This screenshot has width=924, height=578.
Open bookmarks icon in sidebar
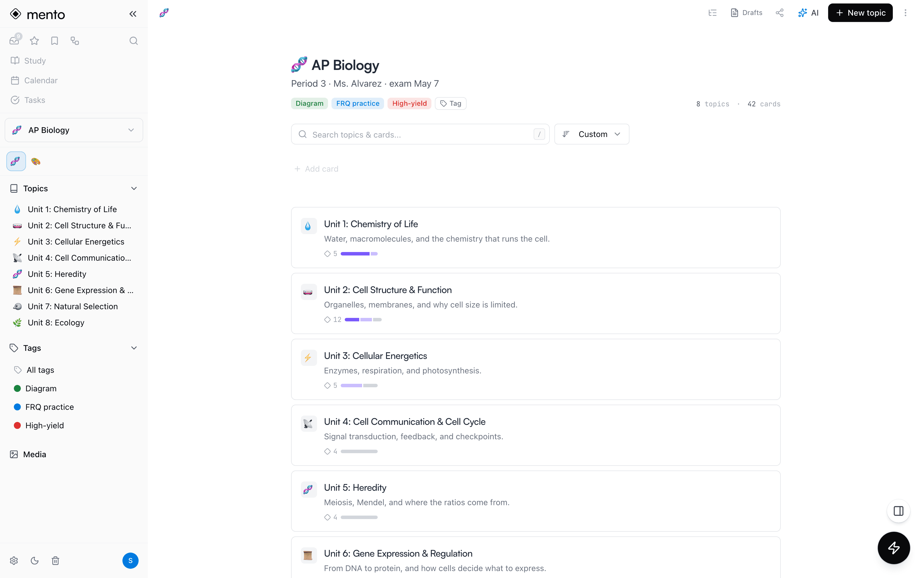click(x=55, y=40)
